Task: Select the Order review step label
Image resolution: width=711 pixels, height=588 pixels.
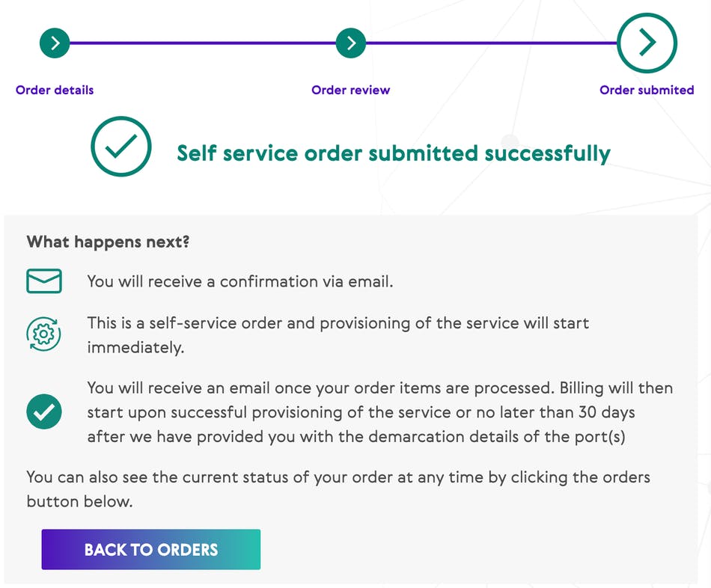Action: [x=351, y=90]
